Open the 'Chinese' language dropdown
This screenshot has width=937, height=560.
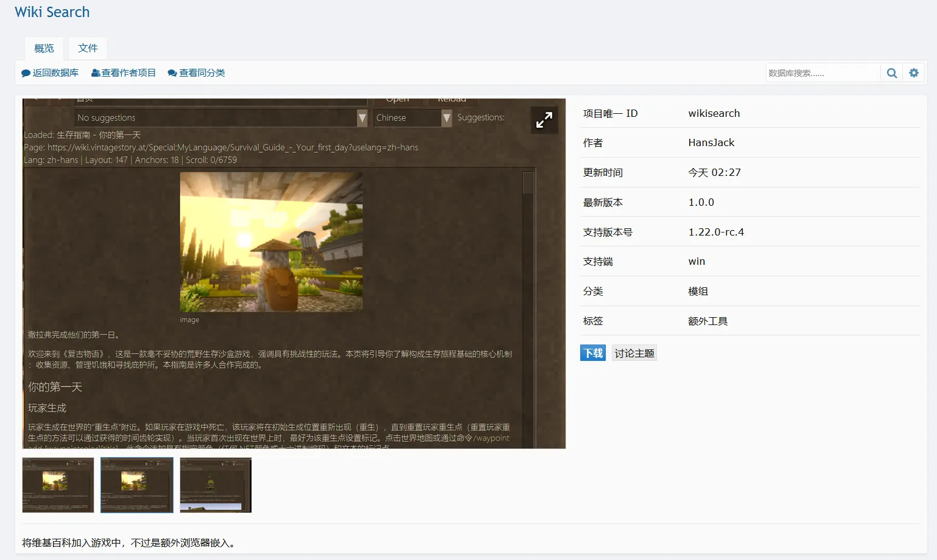[x=407, y=117]
